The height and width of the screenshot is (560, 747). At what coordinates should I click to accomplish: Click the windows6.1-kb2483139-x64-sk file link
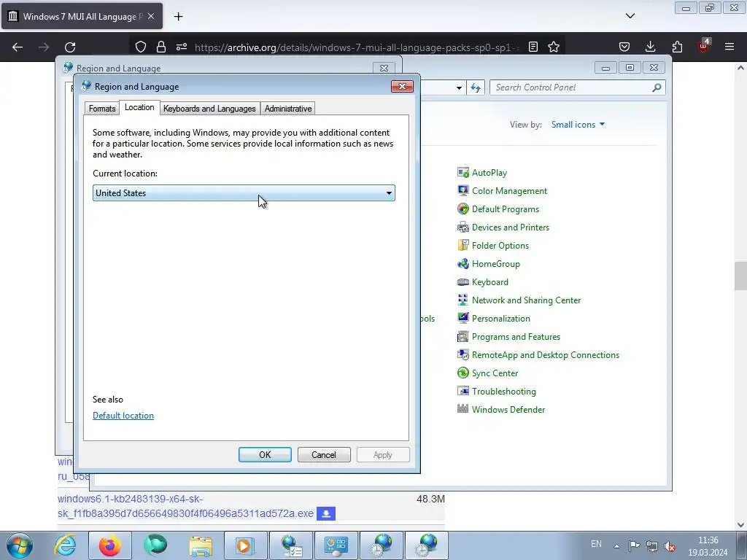(x=185, y=506)
